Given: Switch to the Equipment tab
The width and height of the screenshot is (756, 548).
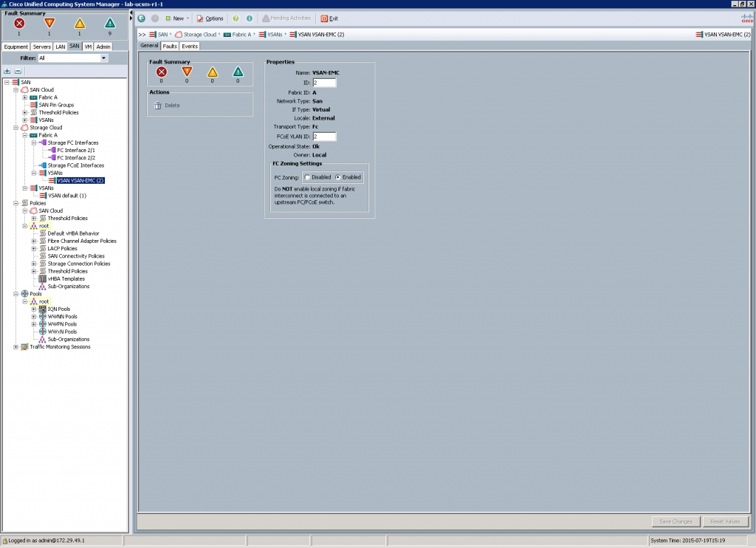Looking at the screenshot, I should coord(16,47).
